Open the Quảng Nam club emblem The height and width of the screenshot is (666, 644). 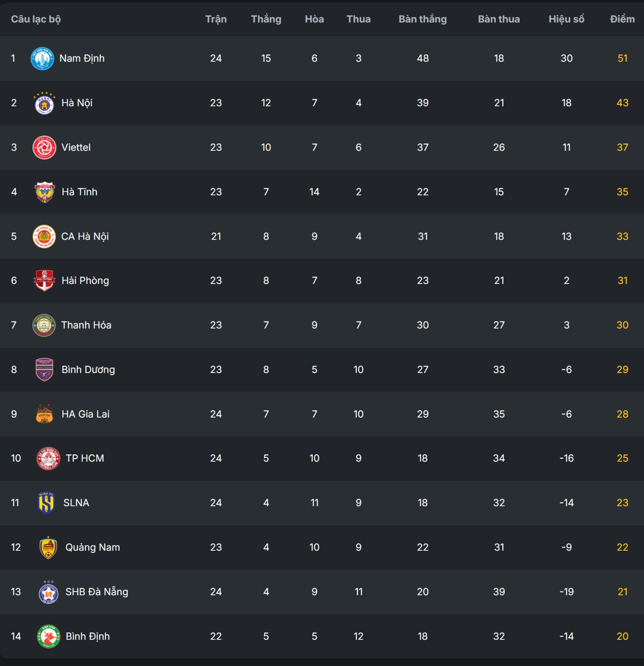pyautogui.click(x=48, y=547)
